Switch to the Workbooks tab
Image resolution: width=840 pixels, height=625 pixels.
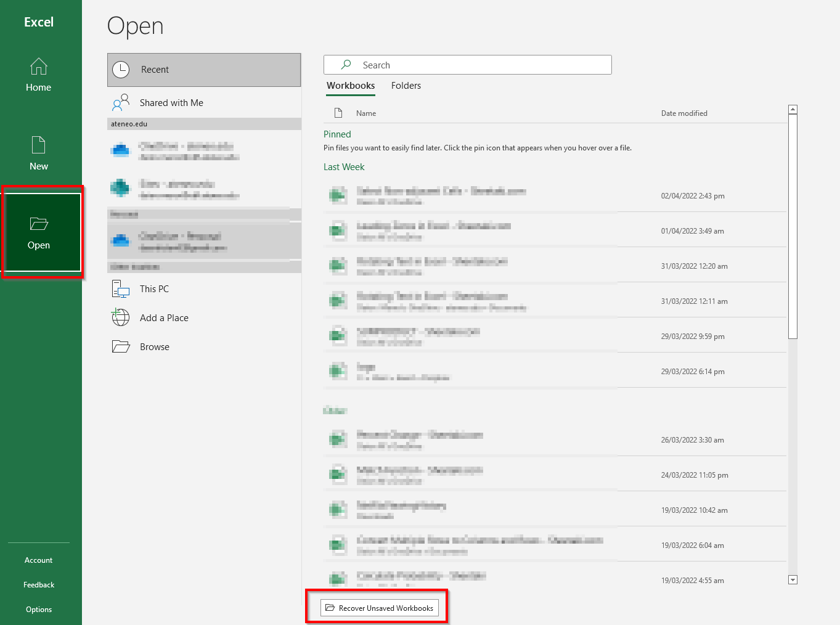click(351, 86)
